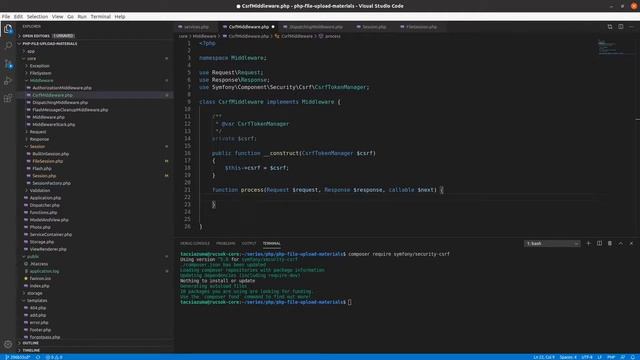This screenshot has width=640, height=360.
Task: Open the Extensions view
Action: coord(8,98)
